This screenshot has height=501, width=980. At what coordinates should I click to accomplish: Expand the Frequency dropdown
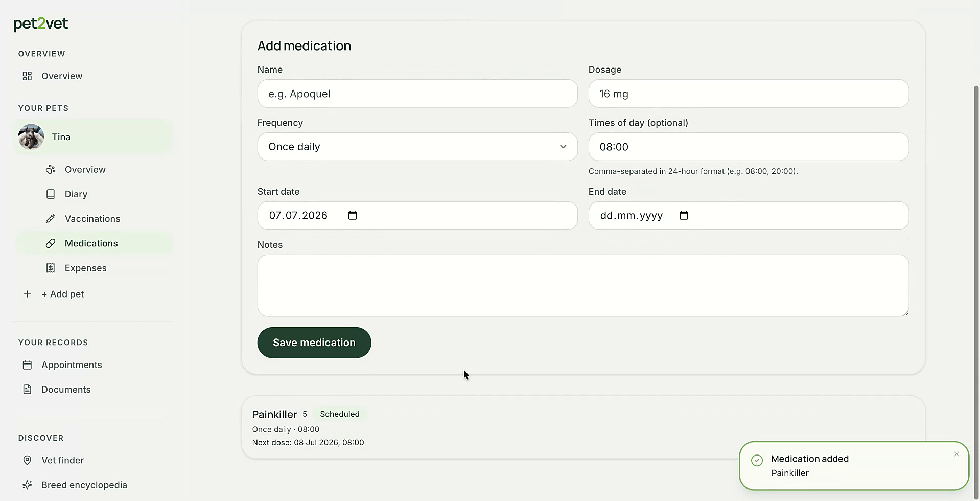point(417,147)
